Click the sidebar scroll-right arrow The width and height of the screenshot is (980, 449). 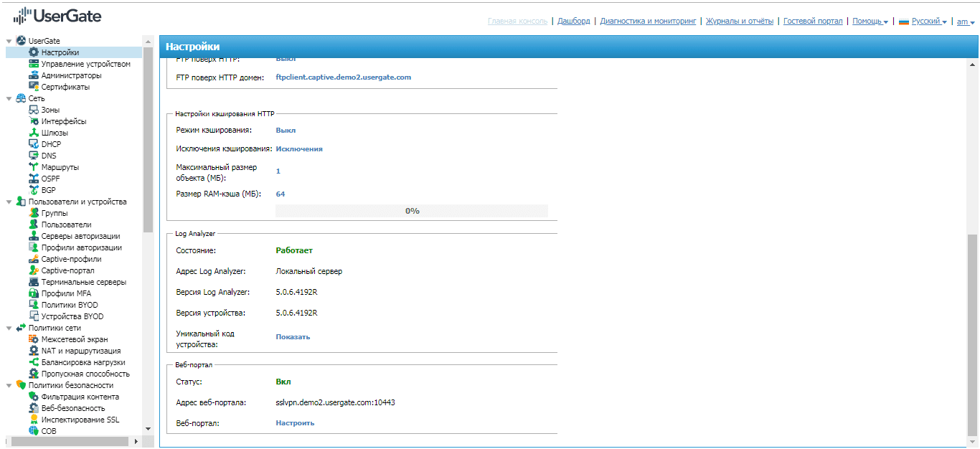pos(136,441)
